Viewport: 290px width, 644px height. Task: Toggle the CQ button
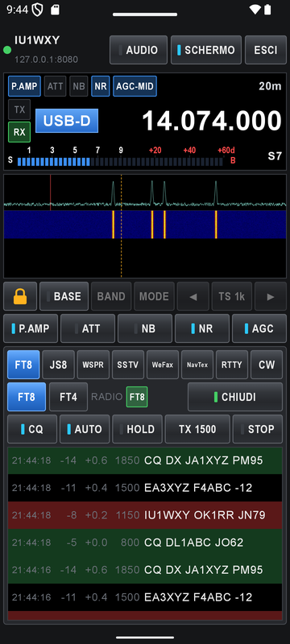[x=32, y=429]
